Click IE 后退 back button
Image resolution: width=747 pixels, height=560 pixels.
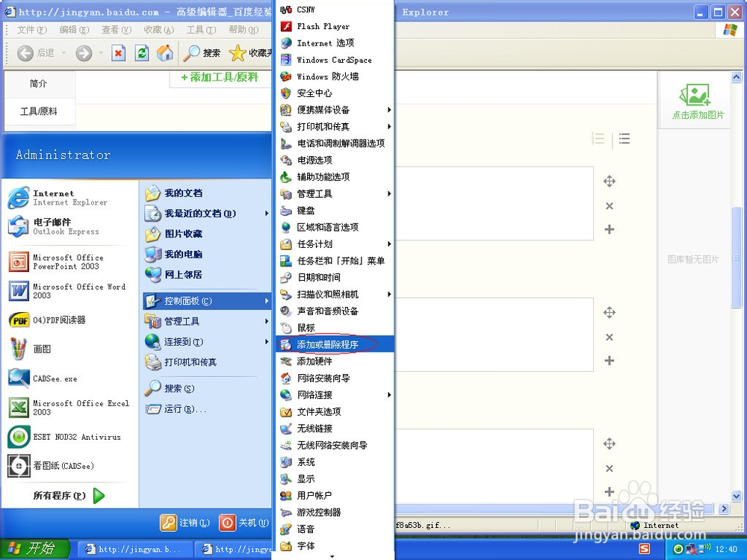click(36, 52)
